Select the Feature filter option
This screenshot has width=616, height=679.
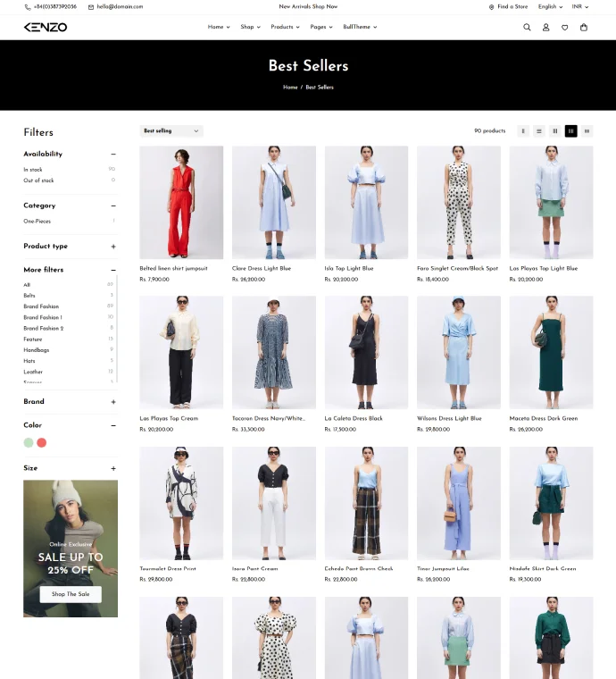coord(32,339)
